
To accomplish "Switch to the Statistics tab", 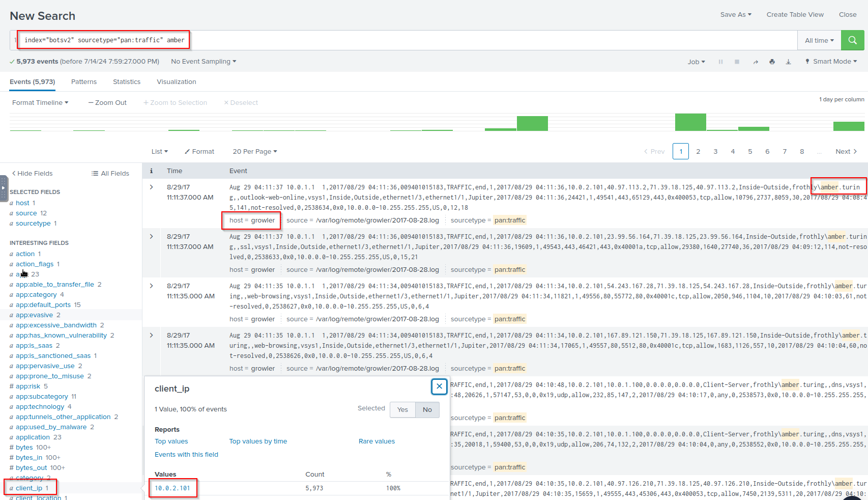I will 127,82.
